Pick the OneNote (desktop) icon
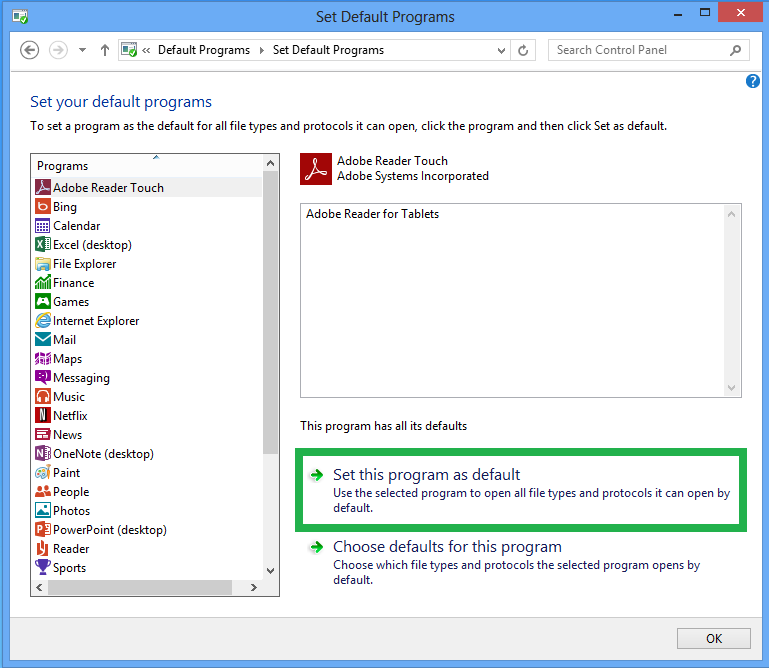769x668 pixels. click(43, 453)
